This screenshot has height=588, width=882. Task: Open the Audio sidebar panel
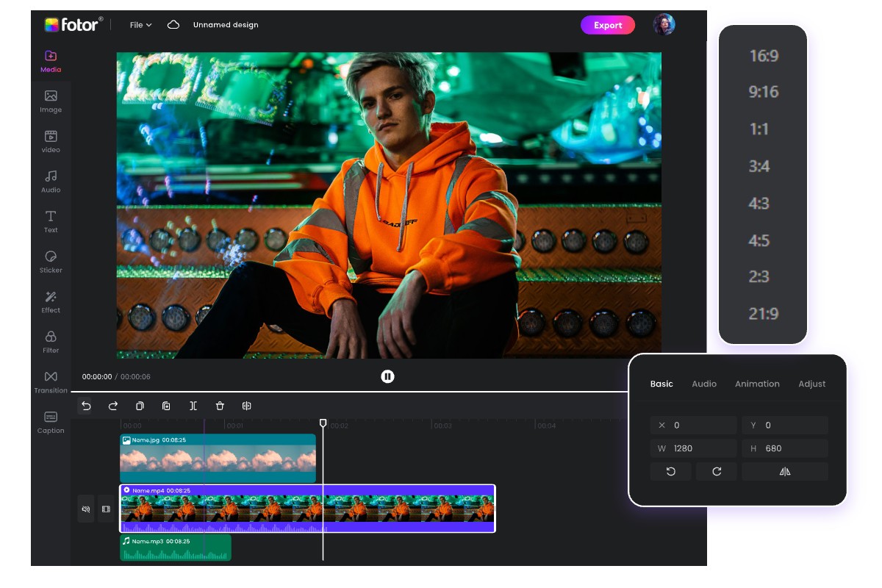click(x=51, y=180)
